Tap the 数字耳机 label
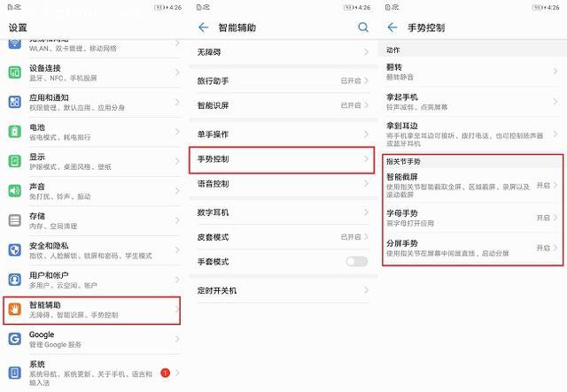567x392 pixels. pos(213,212)
